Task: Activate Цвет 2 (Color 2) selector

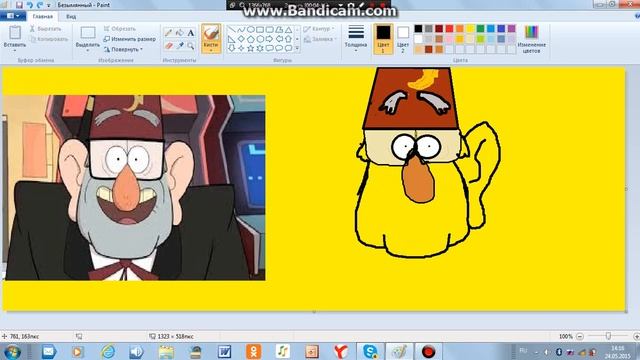Action: [x=403, y=39]
